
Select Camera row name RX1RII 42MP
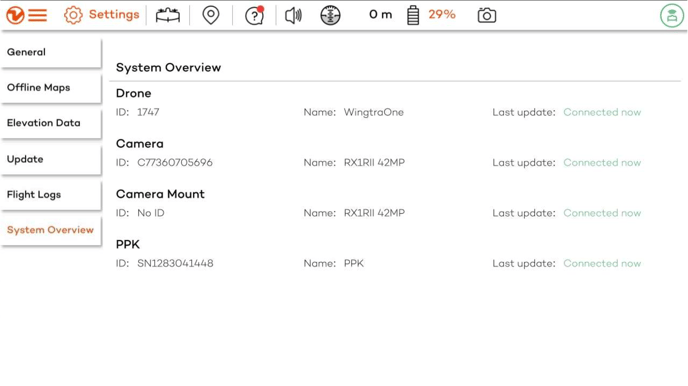click(x=374, y=163)
